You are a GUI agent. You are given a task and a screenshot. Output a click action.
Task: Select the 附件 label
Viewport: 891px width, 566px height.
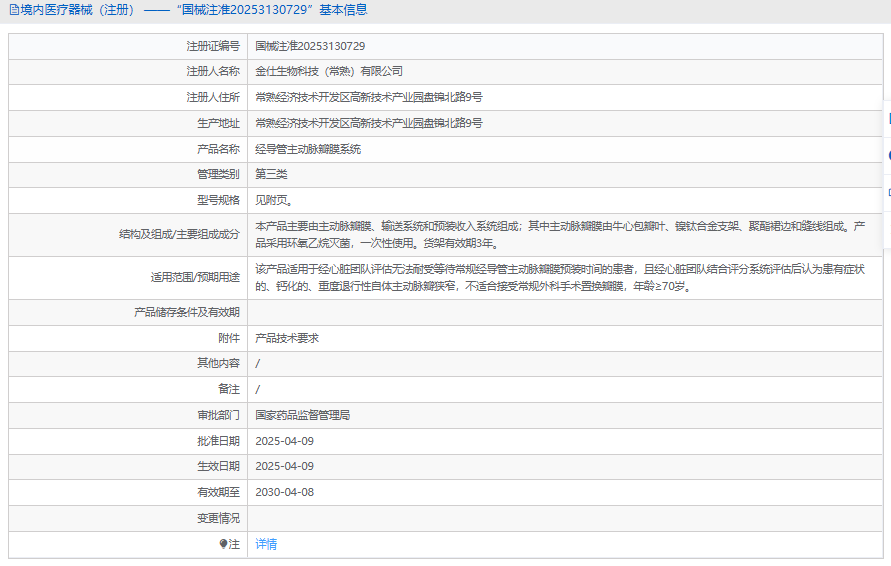pos(229,338)
